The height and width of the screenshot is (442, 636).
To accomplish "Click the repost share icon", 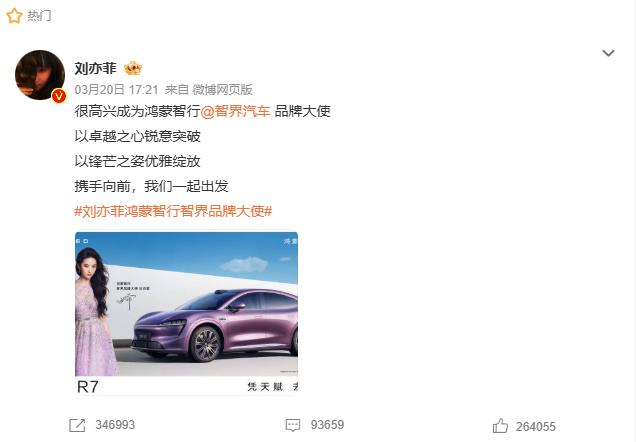I will click(77, 425).
